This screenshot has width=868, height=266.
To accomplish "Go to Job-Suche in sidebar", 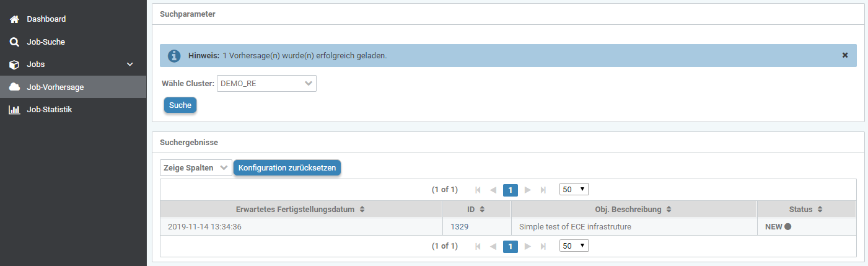I will click(x=46, y=42).
